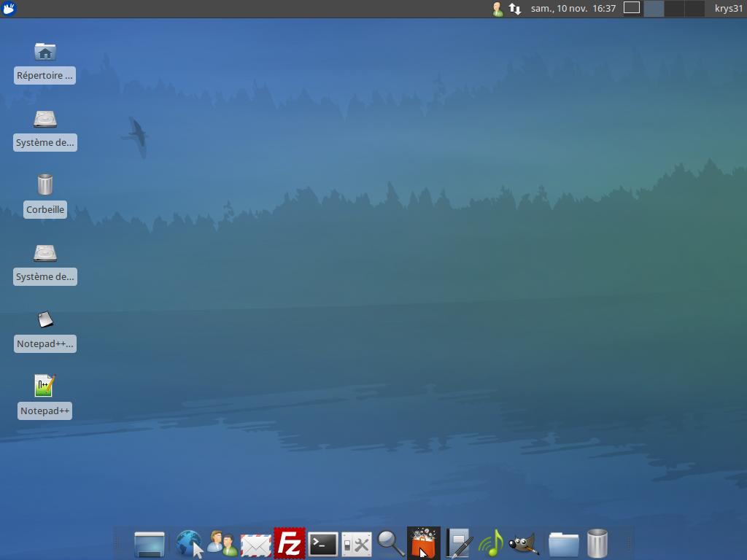The height and width of the screenshot is (560, 747).
Task: Open the network connection indicator
Action: pos(514,9)
